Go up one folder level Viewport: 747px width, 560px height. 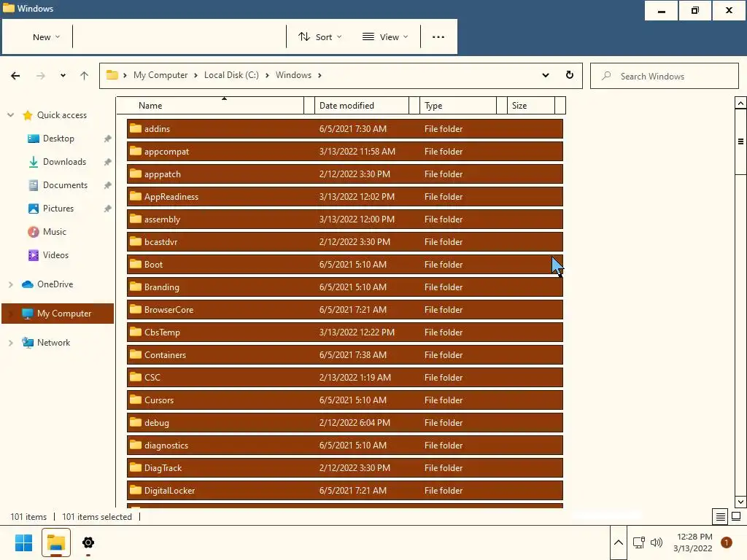tap(85, 75)
